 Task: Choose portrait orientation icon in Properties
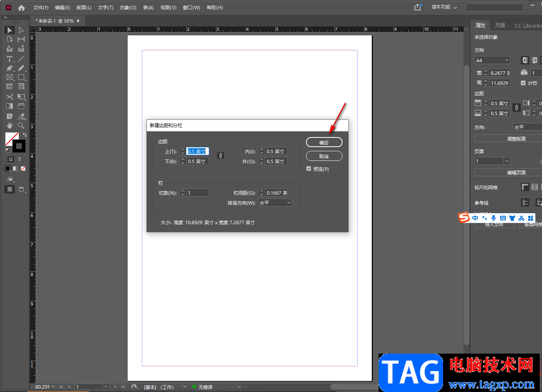click(x=525, y=60)
